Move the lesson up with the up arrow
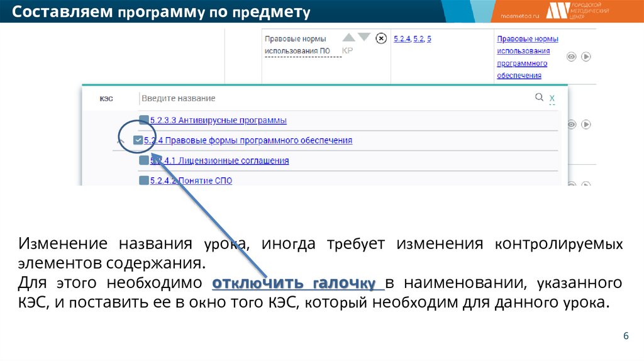Screen dimensions: 644x361 pos(348,38)
